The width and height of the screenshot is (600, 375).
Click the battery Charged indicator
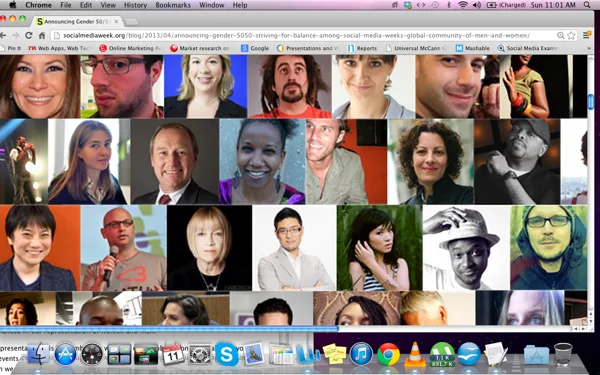pyautogui.click(x=506, y=5)
